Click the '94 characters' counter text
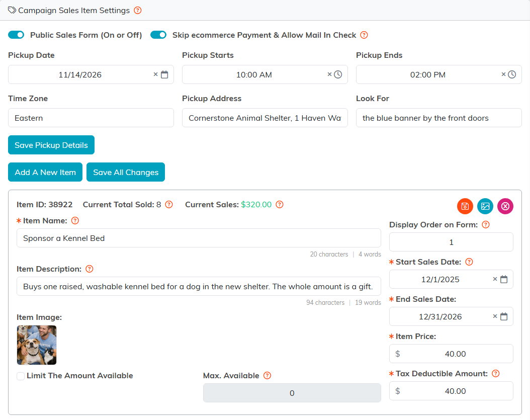530x420 pixels. (325, 303)
